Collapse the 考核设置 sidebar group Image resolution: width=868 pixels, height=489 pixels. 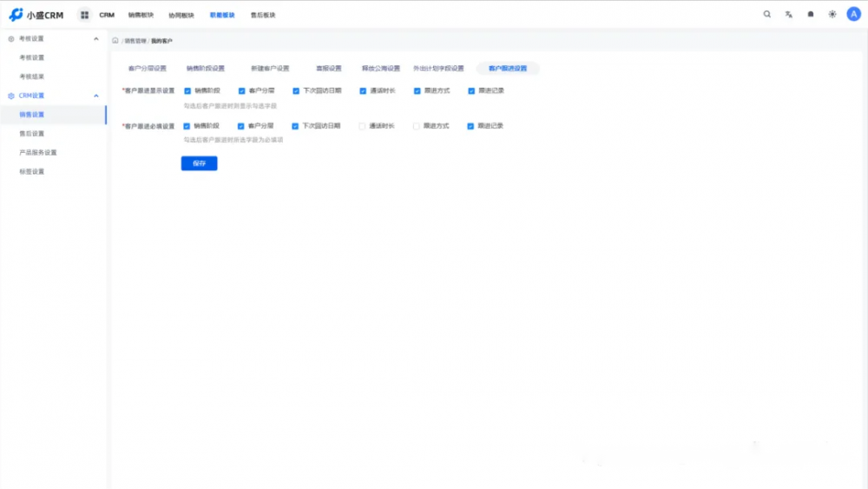95,39
